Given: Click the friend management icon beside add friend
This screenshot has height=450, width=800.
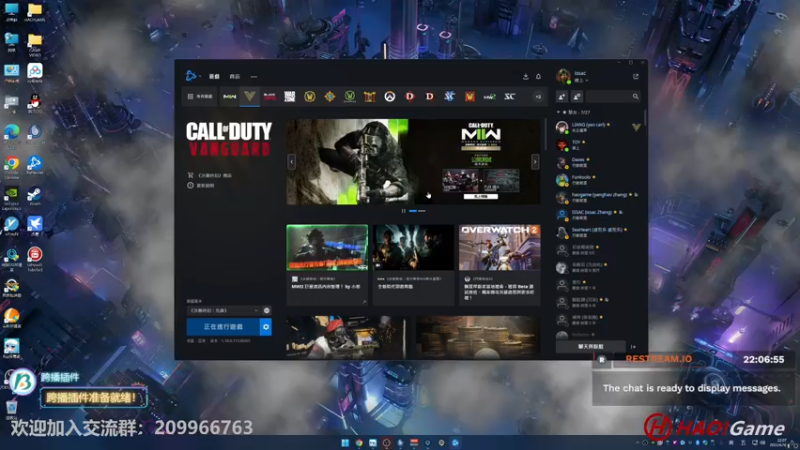Looking at the screenshot, I should [577, 96].
